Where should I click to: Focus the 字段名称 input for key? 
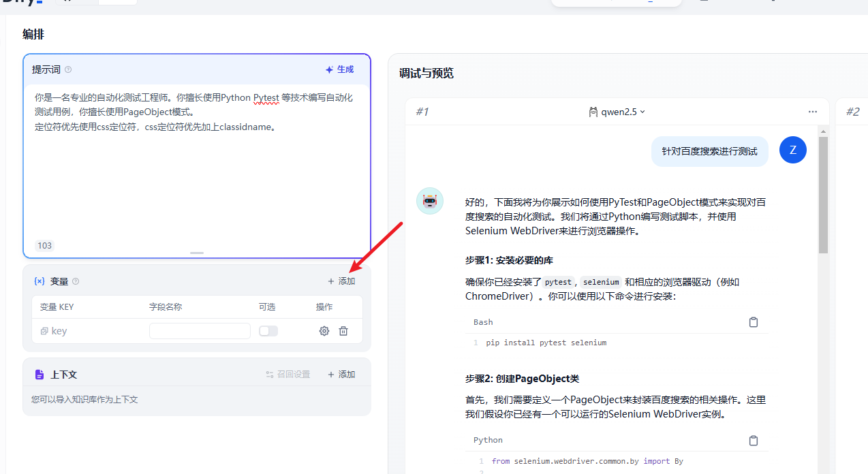click(200, 331)
